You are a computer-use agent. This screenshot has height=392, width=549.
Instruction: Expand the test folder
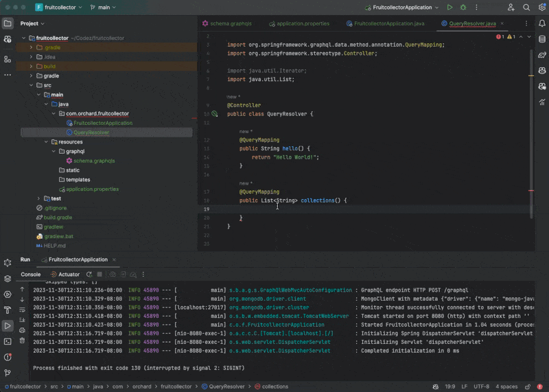pos(39,198)
